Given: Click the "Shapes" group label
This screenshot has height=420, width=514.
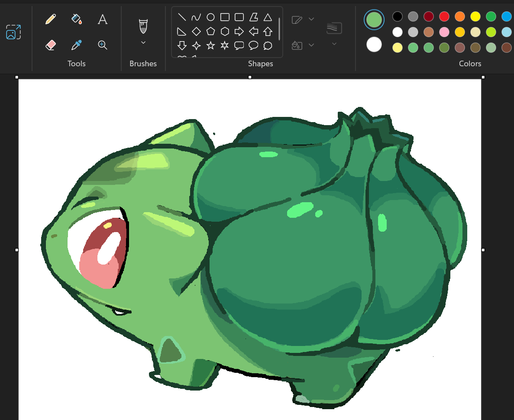Looking at the screenshot, I should point(260,64).
